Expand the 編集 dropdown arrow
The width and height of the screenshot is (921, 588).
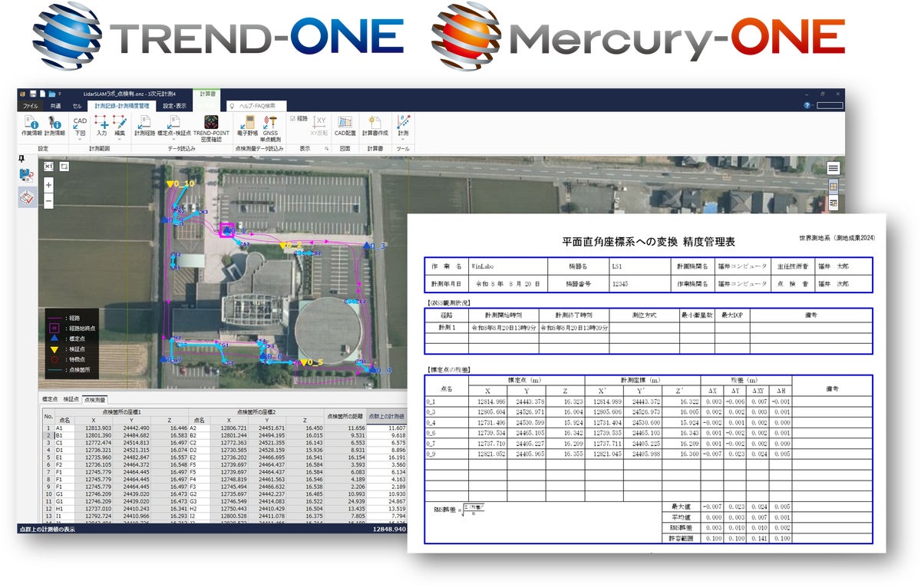click(x=120, y=139)
